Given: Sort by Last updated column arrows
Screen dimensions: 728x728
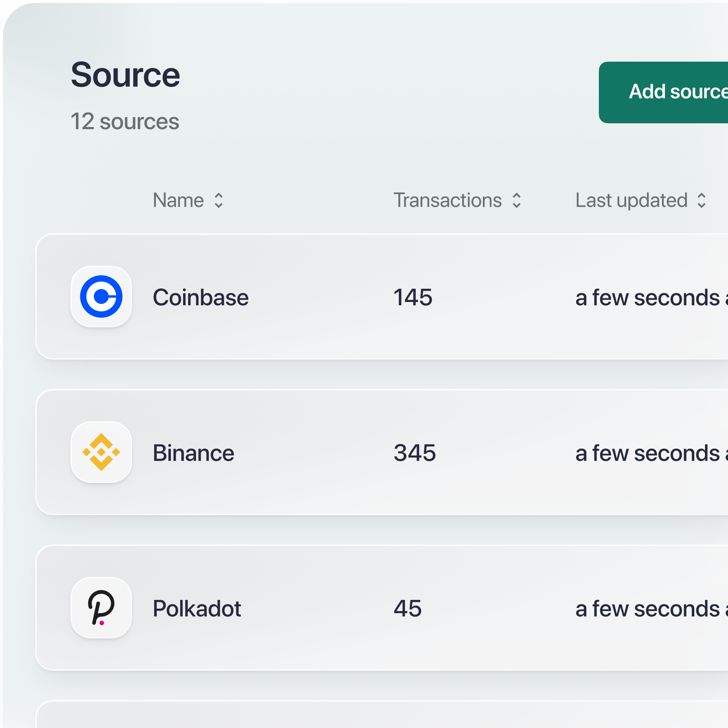Looking at the screenshot, I should click(x=701, y=200).
